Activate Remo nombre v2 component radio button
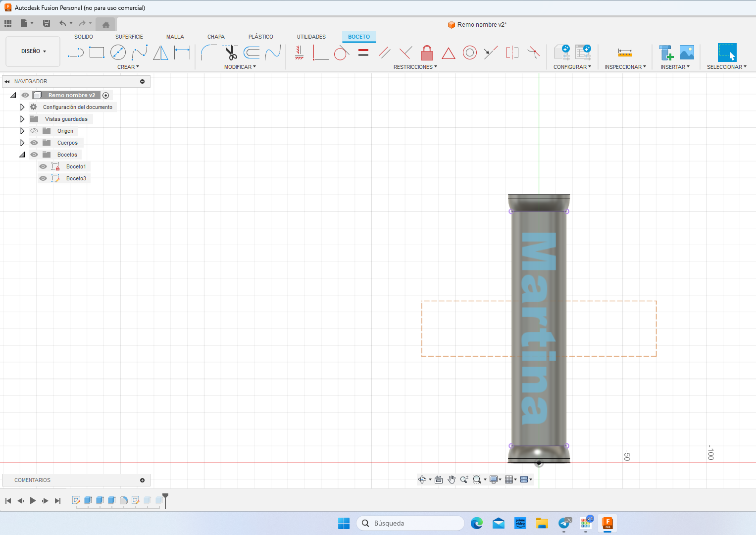Screen dimensions: 756x535 pyautogui.click(x=105, y=95)
